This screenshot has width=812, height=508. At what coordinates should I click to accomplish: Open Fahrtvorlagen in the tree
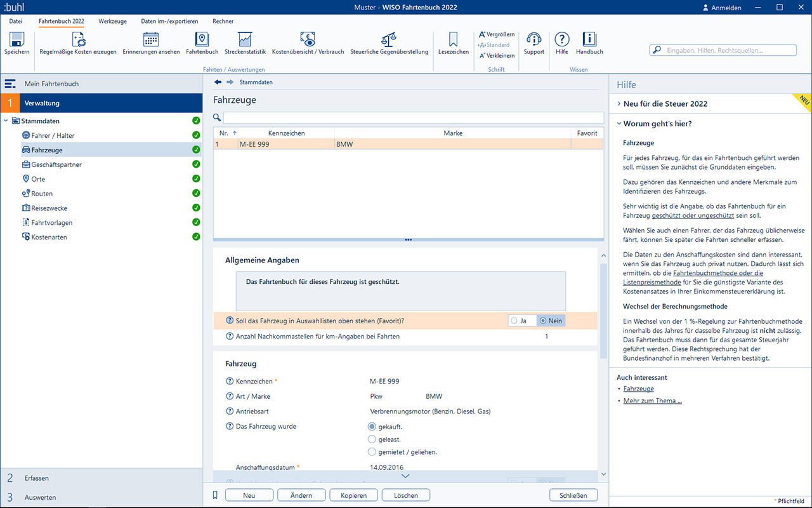[x=51, y=223]
